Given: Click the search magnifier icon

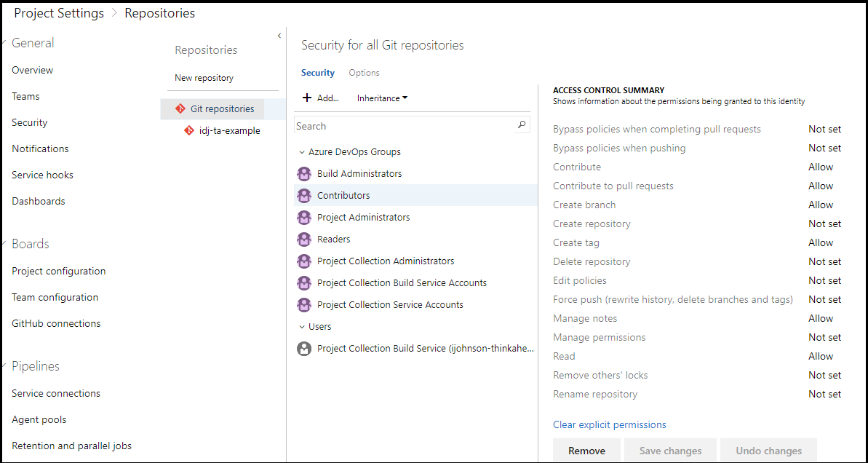Looking at the screenshot, I should pyautogui.click(x=522, y=125).
